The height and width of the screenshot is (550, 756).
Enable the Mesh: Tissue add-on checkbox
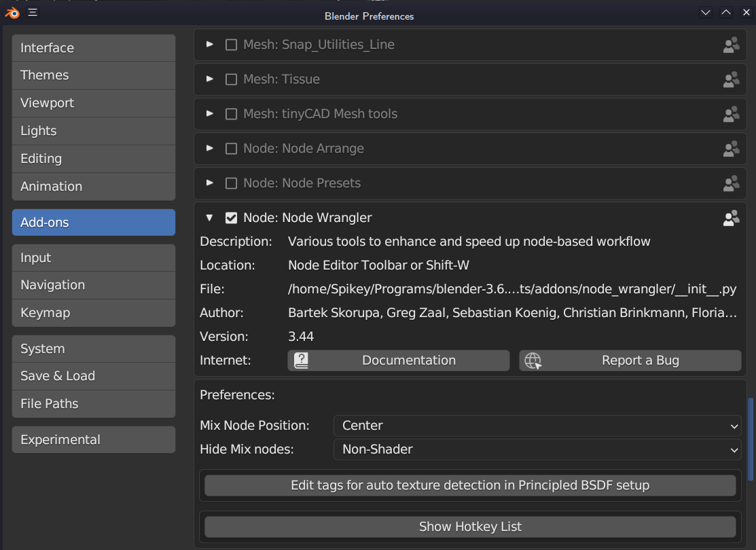[x=231, y=79]
